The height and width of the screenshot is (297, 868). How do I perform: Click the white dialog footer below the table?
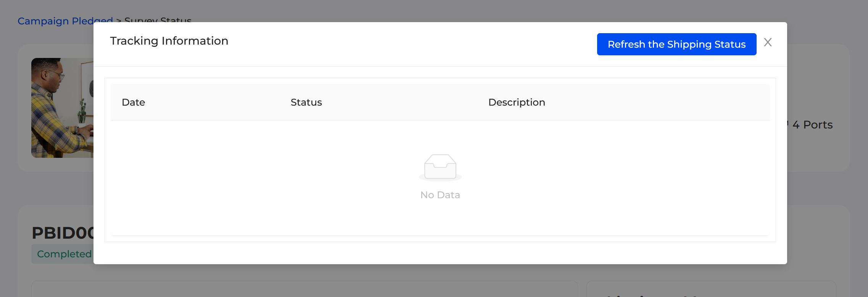pos(440,253)
